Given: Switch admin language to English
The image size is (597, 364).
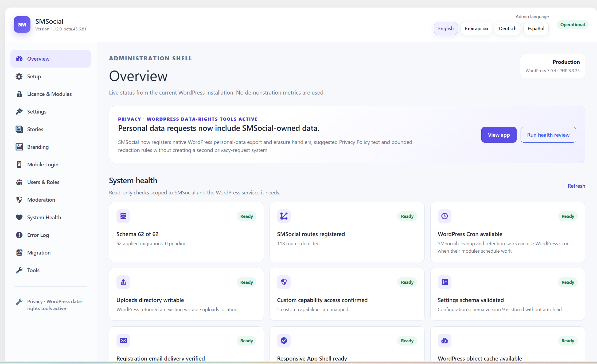Looking at the screenshot, I should (446, 29).
